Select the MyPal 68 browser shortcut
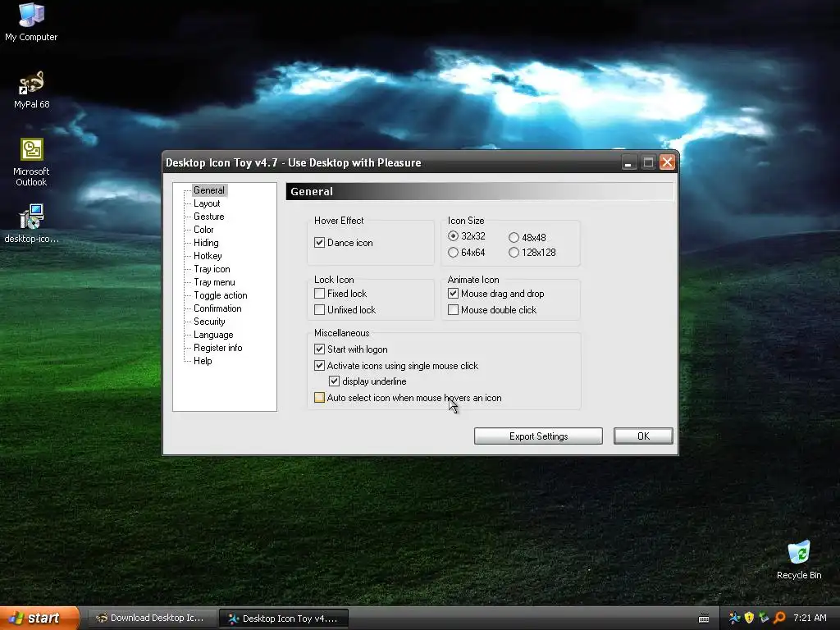840x630 pixels. (x=31, y=89)
